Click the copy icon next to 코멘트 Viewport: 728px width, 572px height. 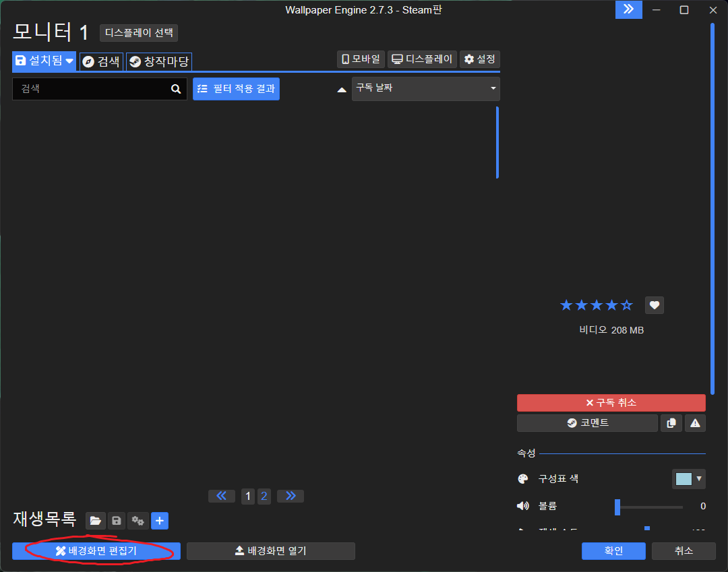pyautogui.click(x=671, y=423)
